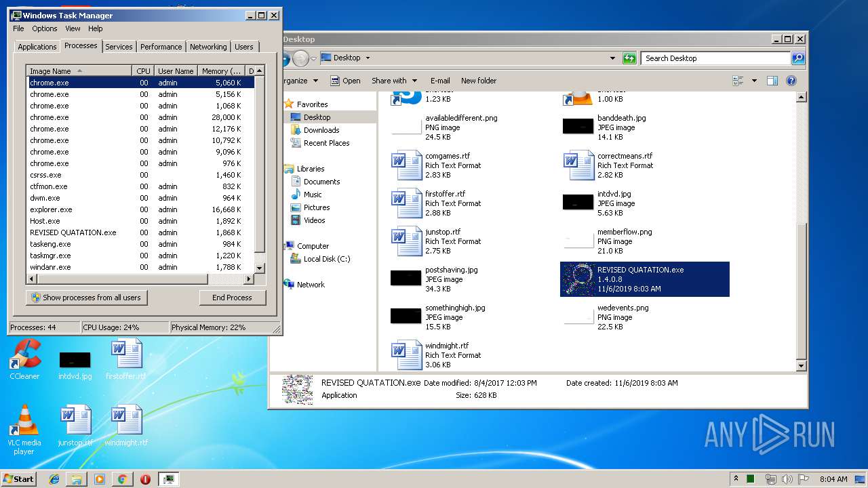Open Task Manager File menu
Image resolution: width=868 pixels, height=488 pixels.
tap(18, 28)
